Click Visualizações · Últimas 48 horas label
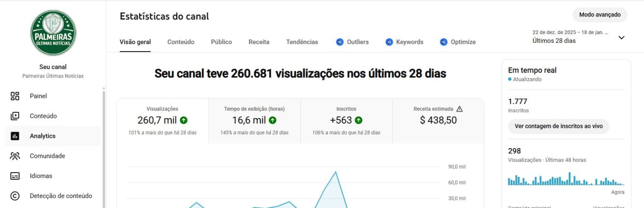This screenshot has width=644, height=208. pos(547,160)
